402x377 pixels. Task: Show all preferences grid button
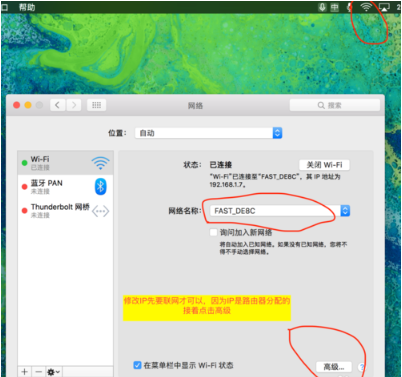point(96,105)
